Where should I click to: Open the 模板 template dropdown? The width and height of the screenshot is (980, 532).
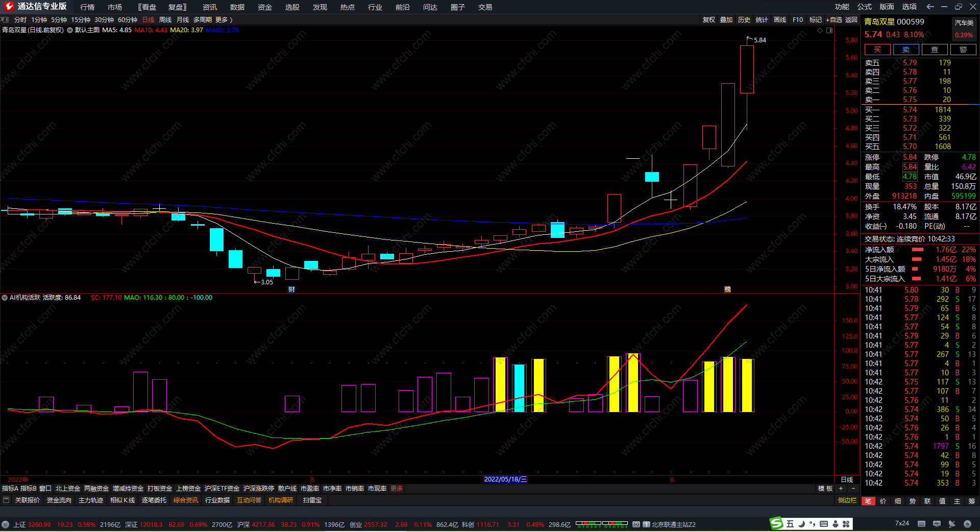click(x=825, y=489)
